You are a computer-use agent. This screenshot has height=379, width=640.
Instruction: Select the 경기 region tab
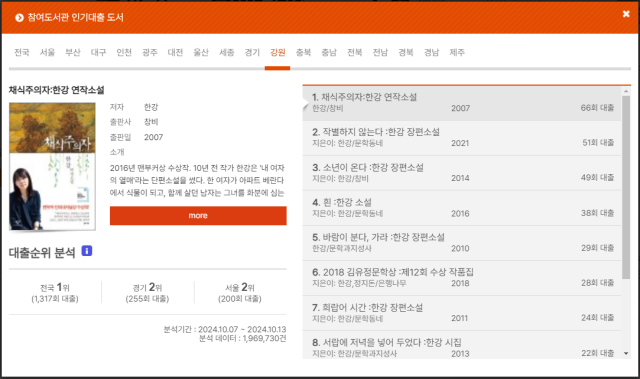pos(252,52)
